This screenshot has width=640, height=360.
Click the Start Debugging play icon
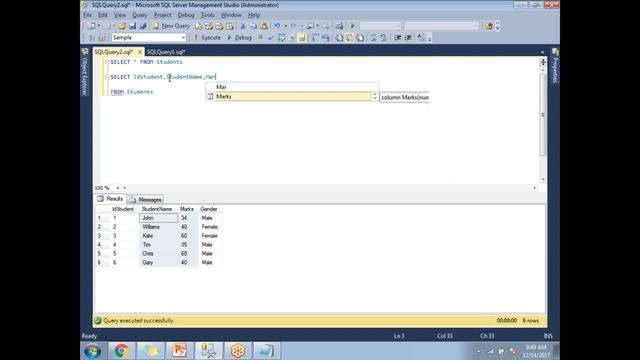[353, 26]
